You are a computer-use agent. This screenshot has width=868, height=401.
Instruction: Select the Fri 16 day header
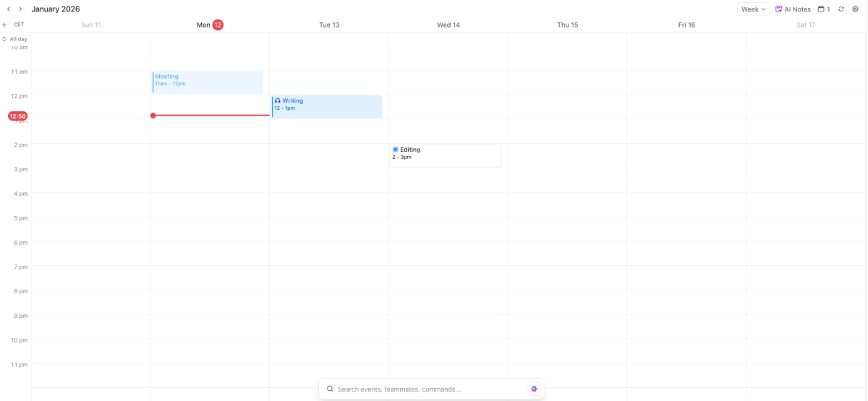click(686, 25)
